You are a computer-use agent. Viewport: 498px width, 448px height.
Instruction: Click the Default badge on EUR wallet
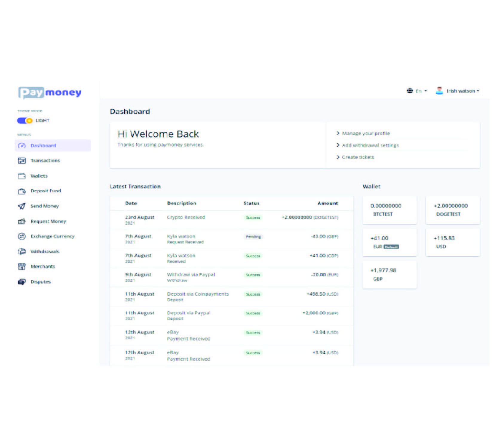click(x=391, y=247)
